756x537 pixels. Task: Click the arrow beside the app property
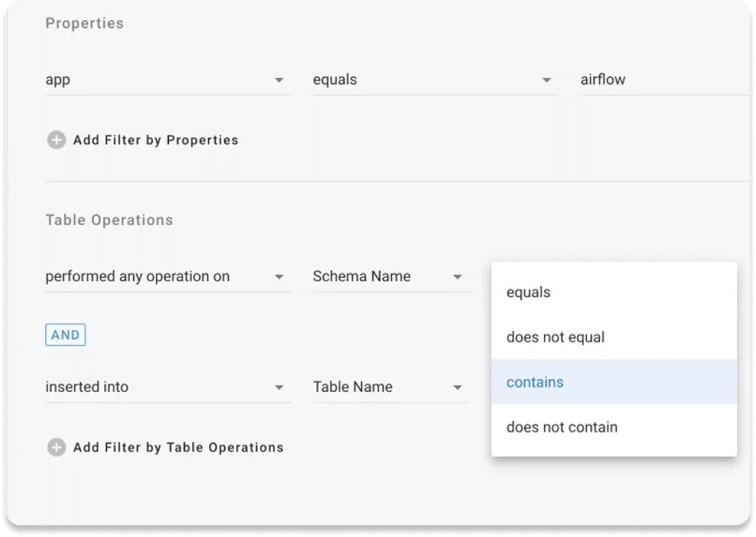coord(279,80)
